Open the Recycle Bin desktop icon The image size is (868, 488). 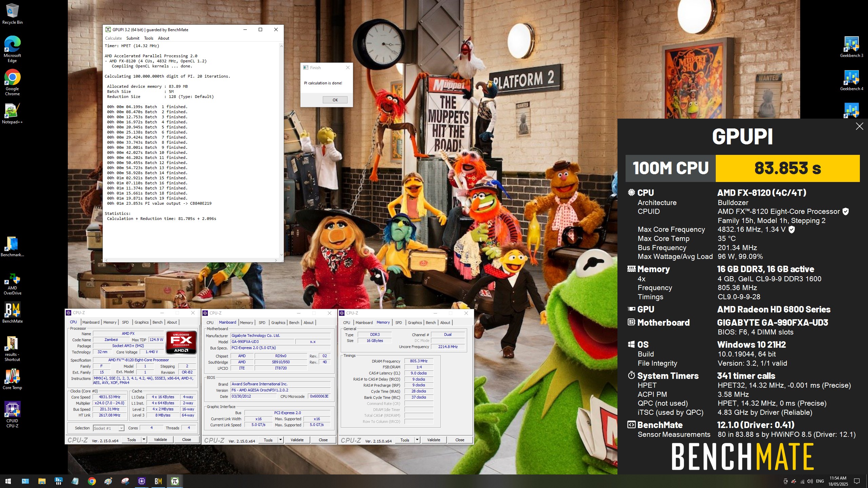tap(12, 14)
